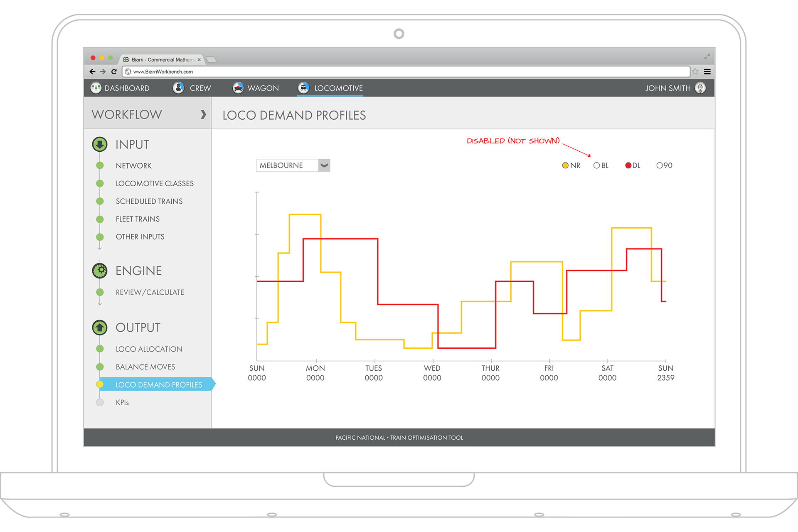Open the browser hamburger menu
This screenshot has width=798, height=532.
point(707,71)
